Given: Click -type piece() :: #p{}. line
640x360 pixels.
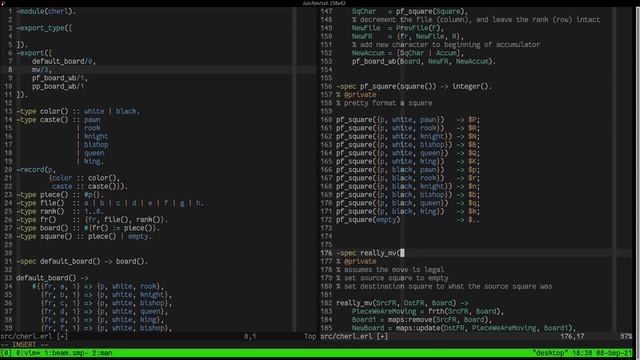Looking at the screenshot, I should tap(60, 195).
